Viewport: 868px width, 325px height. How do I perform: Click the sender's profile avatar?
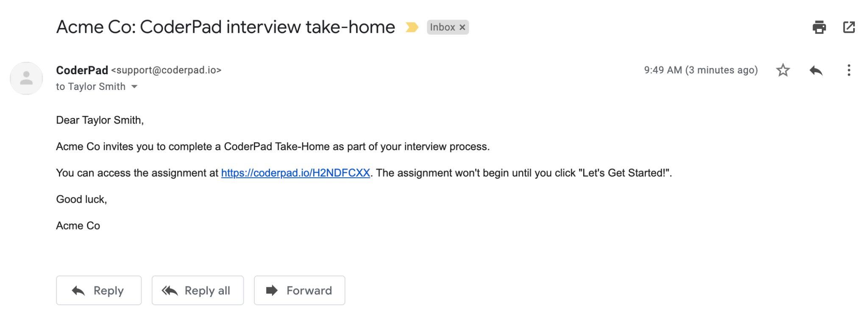coord(26,78)
